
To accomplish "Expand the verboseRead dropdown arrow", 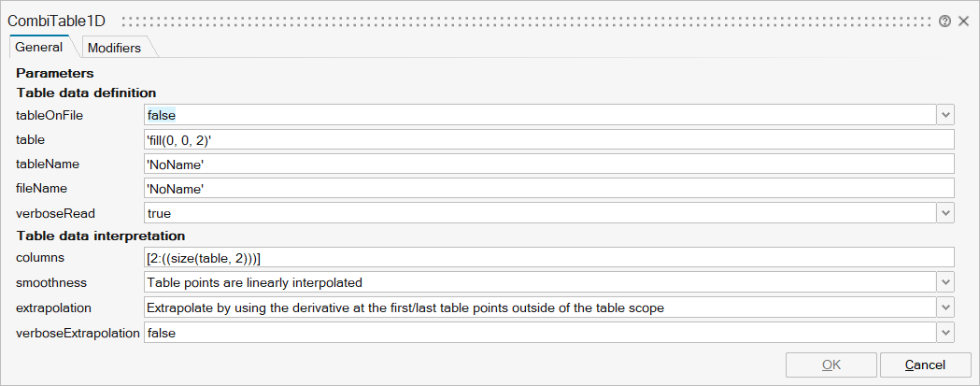I will pyautogui.click(x=945, y=213).
